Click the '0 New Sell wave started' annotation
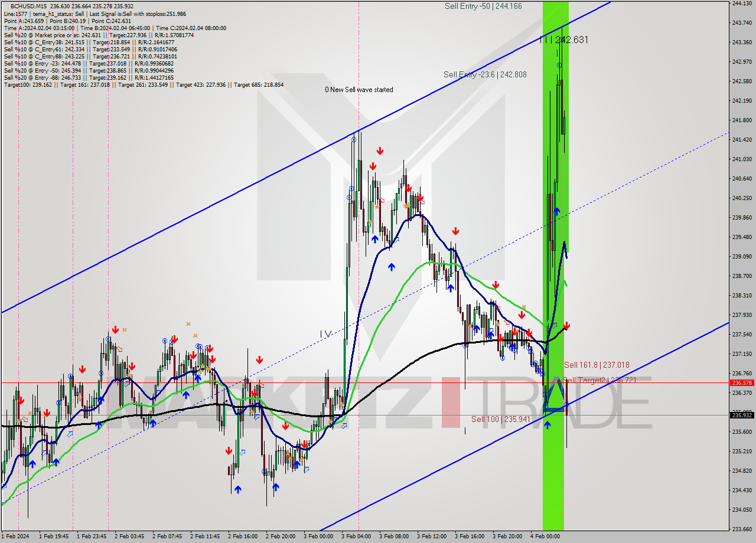The height and width of the screenshot is (543, 756). pos(359,90)
